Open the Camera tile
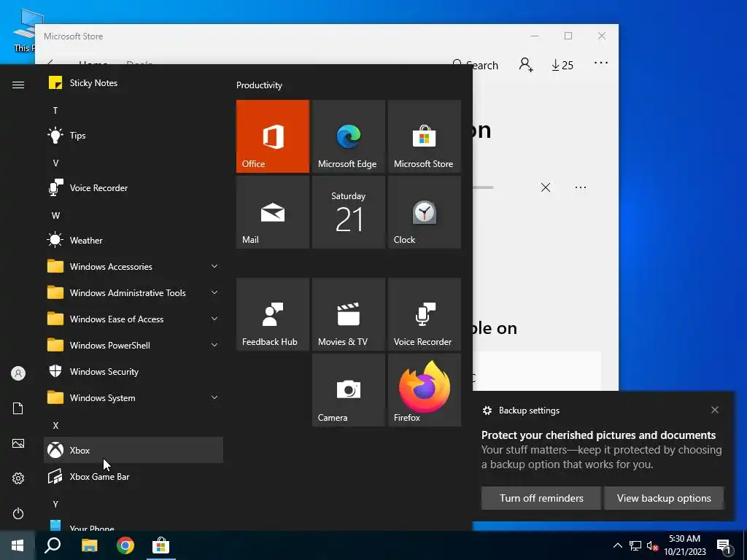This screenshot has height=560, width=747. (348, 390)
